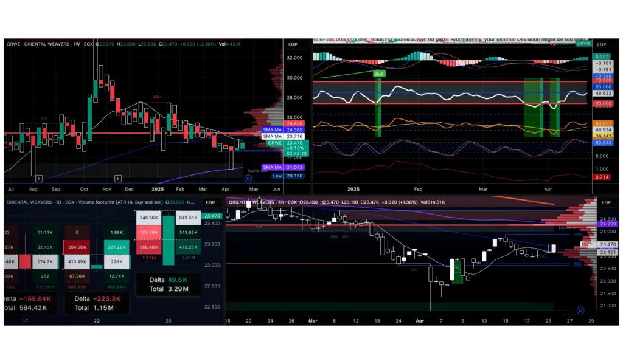Click the 204.08K red footprint cell
Image resolution: width=623 pixels, height=364 pixels.
77,247
